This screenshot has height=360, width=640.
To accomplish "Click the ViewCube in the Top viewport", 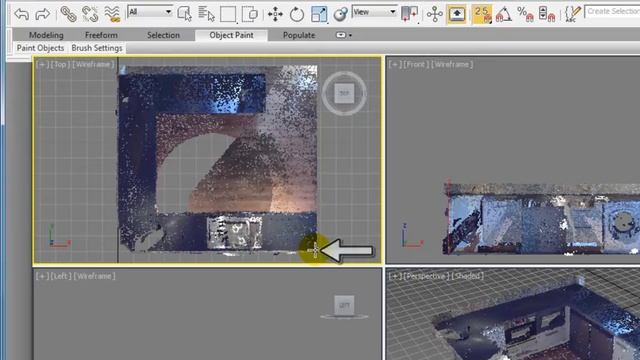I will tap(344, 93).
